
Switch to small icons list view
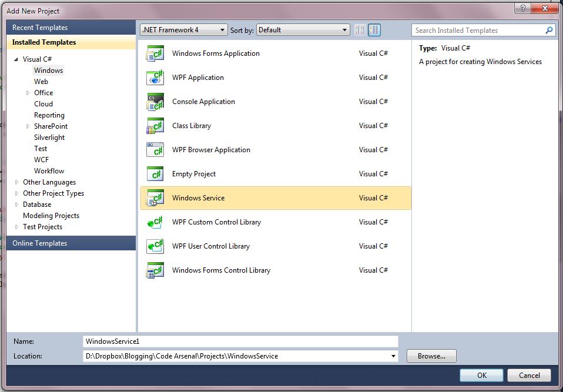[x=360, y=29]
